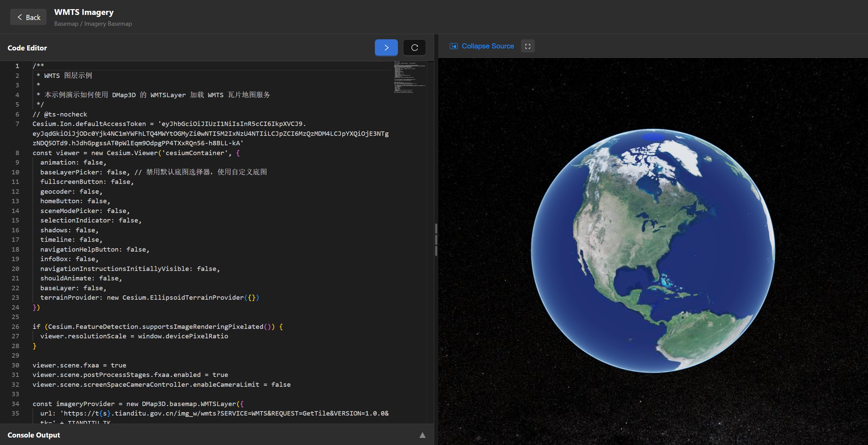Image resolution: width=868 pixels, height=445 pixels.
Task: Click the 'Code Editor' heading
Action: [27, 48]
